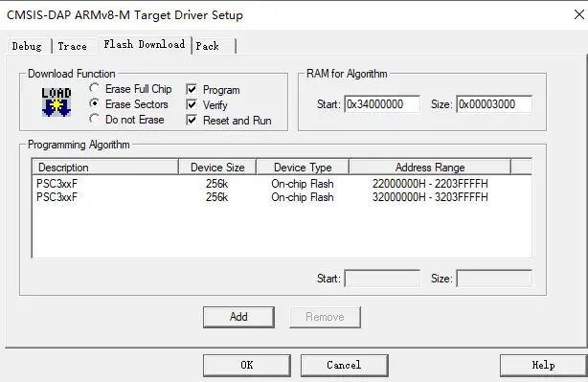Click the Cancel button
Image resolution: width=588 pixels, height=382 pixels.
[344, 365]
